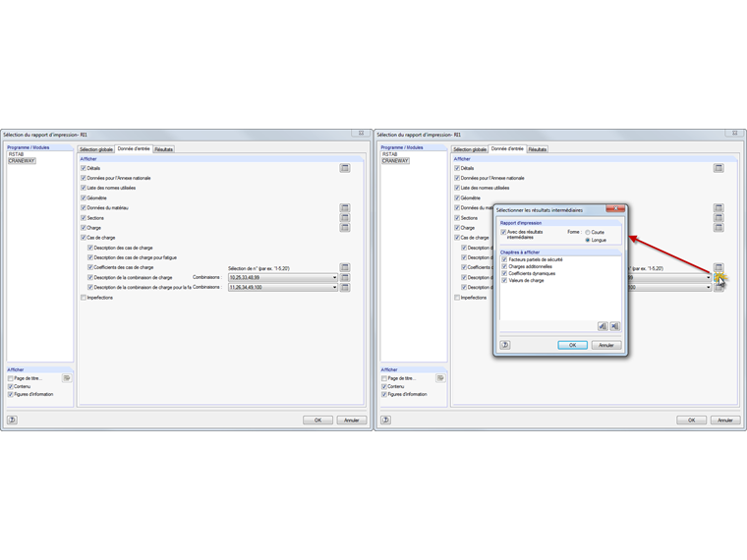Screen dimensions: 747x560
Task: Toggle Géométrie checkbox in right window
Action: [x=457, y=198]
